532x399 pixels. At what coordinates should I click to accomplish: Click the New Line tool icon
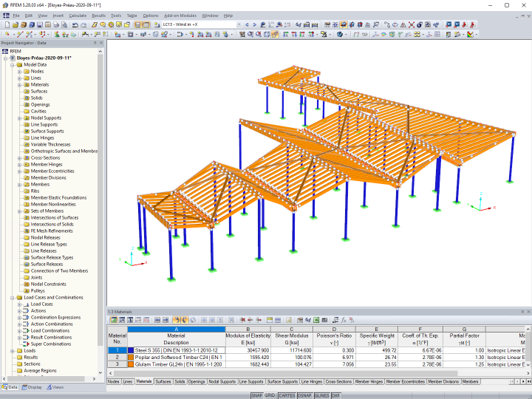20,34
